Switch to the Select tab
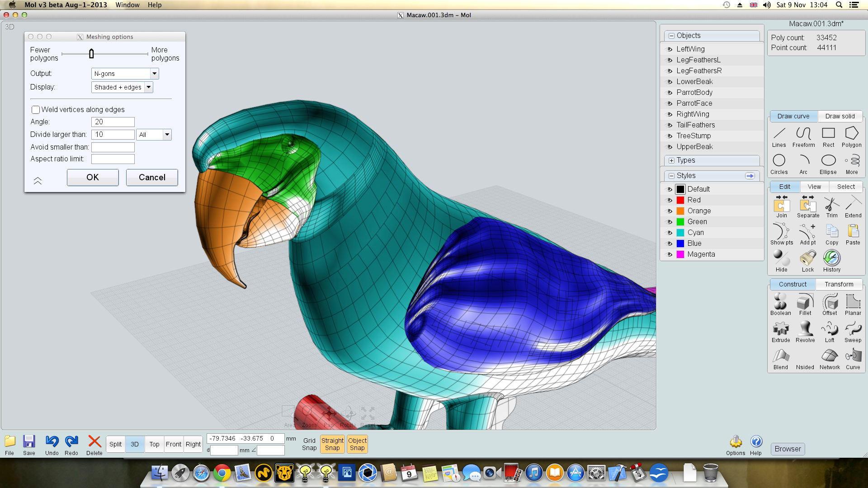 pos(846,187)
